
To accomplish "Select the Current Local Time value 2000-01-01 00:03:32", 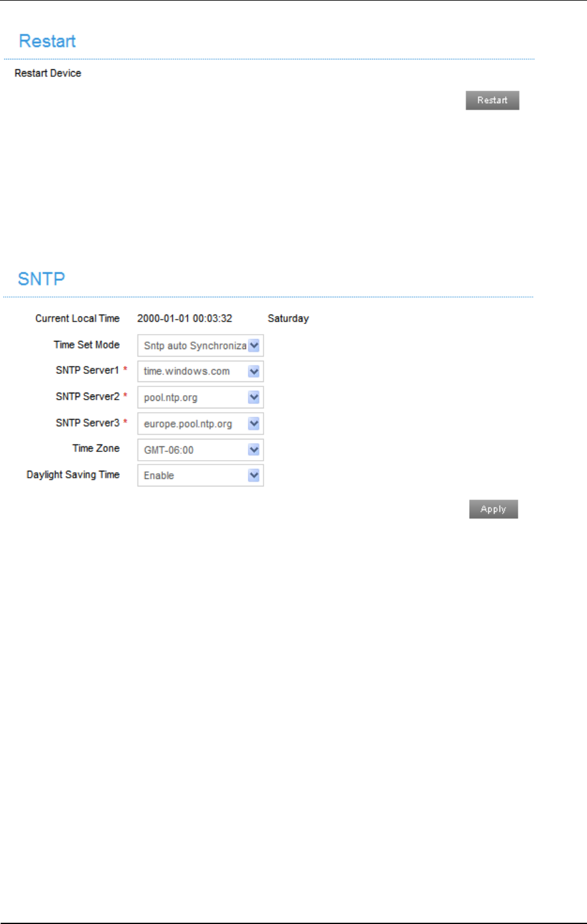I will [185, 318].
